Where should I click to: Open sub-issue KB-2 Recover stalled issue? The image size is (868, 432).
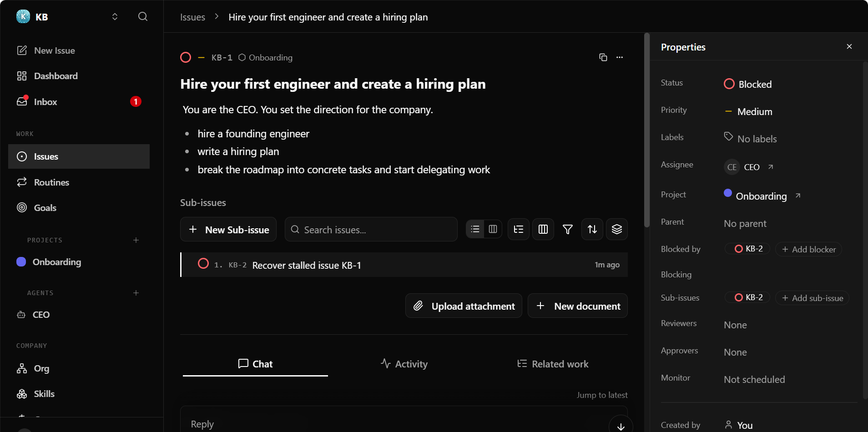tap(404, 265)
